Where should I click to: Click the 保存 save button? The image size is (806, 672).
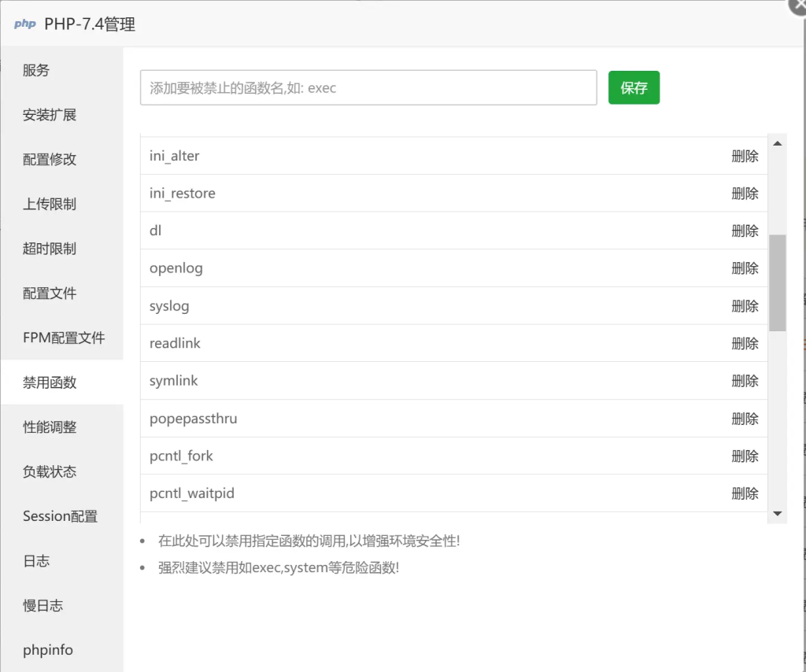634,87
